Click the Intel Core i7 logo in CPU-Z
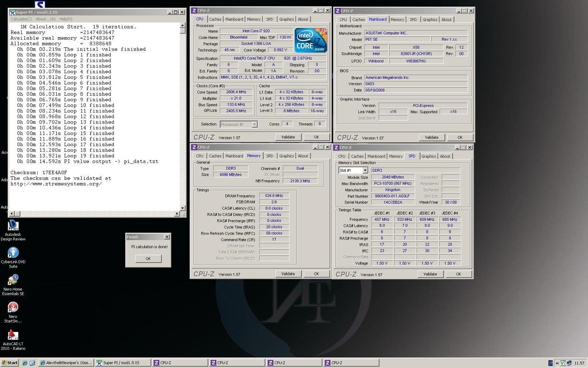Screen dimensions: 588x368 pyautogui.click(x=311, y=40)
